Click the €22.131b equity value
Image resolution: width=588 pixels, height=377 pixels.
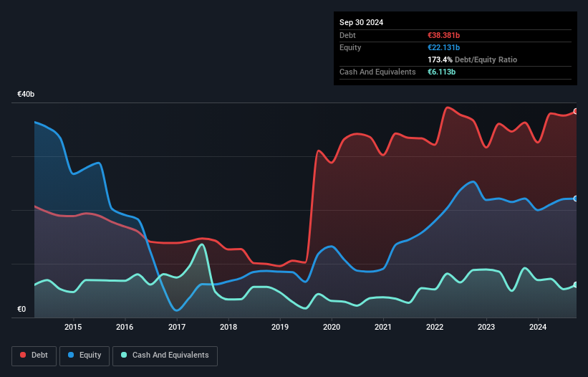[x=443, y=47]
